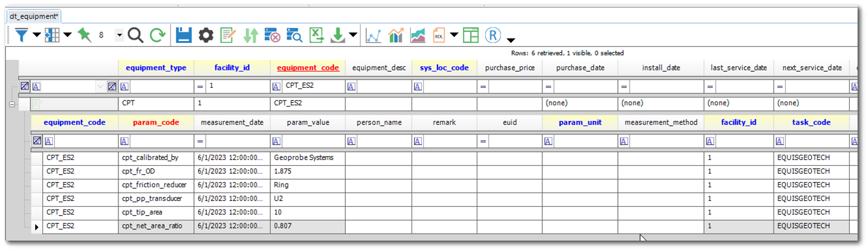Screen dimensions: 868x251
Task: Click the parent row edit form icon
Action: pos(37,103)
